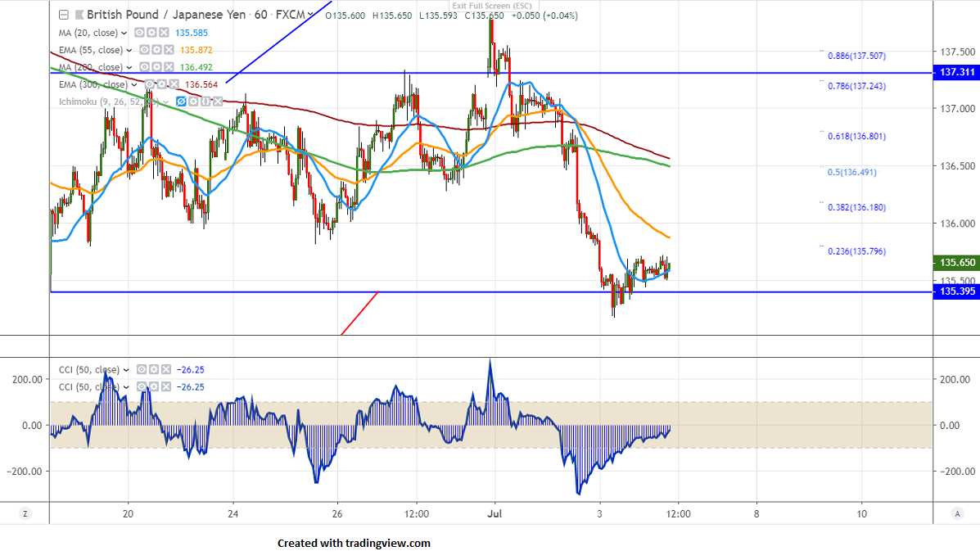
Task: Hide the EMA (55, close) indicator
Action: pyautogui.click(x=144, y=50)
